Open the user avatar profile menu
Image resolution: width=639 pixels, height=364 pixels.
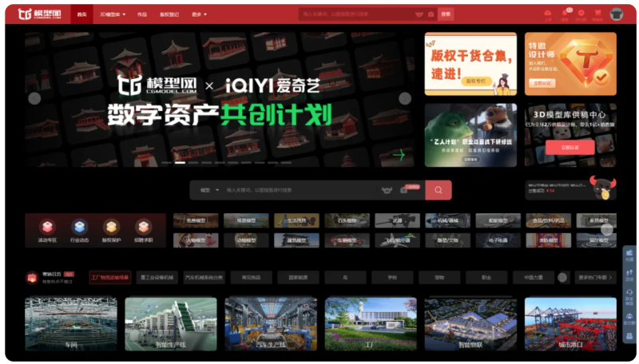(x=617, y=14)
